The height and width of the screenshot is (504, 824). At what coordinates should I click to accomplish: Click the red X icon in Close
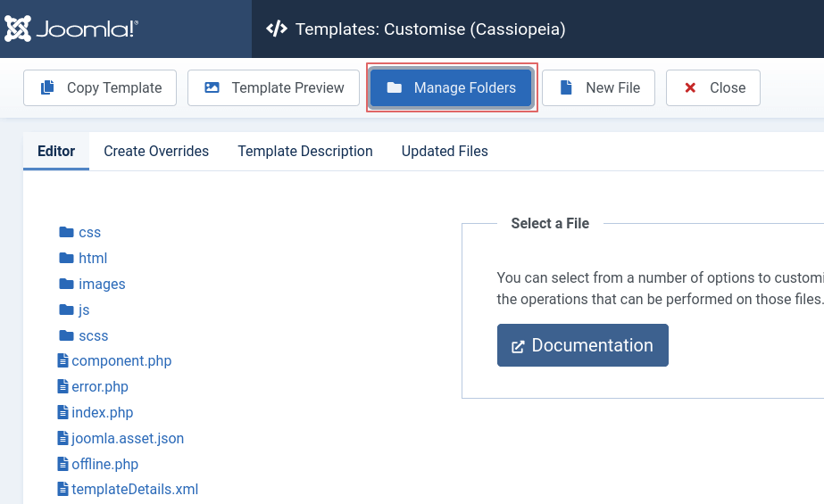[x=690, y=87]
